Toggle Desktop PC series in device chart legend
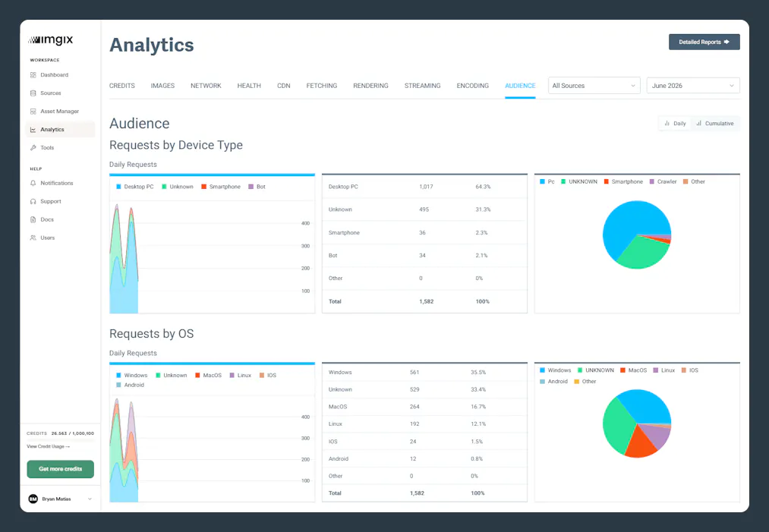 [135, 187]
